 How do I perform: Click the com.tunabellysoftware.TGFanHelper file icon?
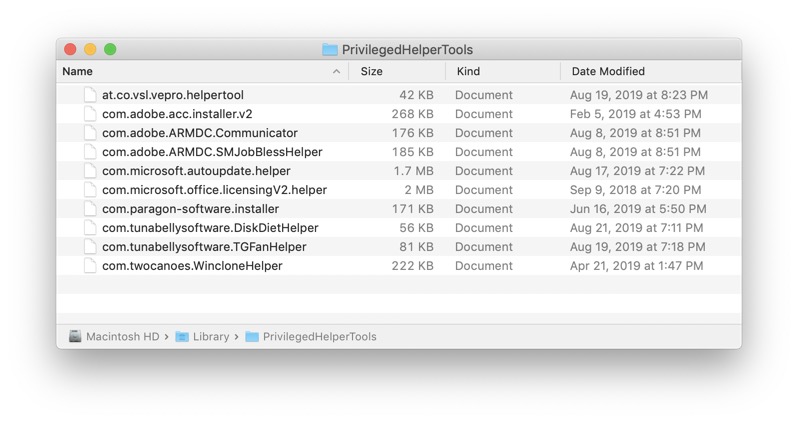90,247
